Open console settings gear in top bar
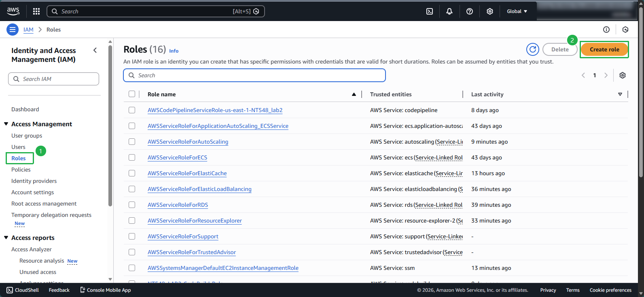The width and height of the screenshot is (644, 297). coord(490,11)
